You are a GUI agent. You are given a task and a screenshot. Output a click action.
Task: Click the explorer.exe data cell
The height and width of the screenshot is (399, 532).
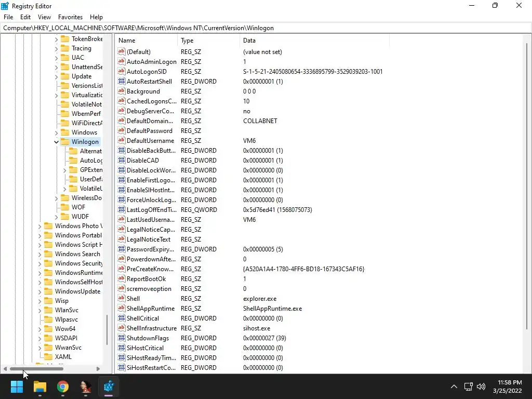pyautogui.click(x=260, y=299)
